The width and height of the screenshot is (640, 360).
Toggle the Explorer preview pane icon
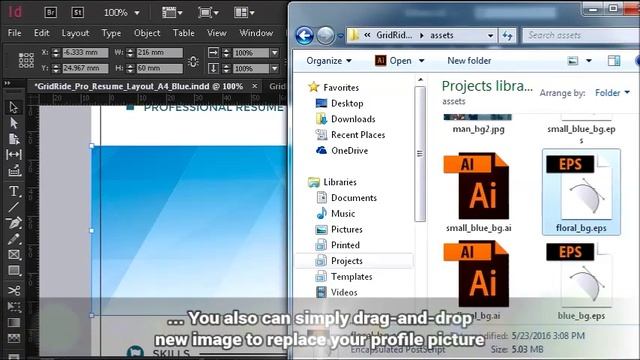613,61
